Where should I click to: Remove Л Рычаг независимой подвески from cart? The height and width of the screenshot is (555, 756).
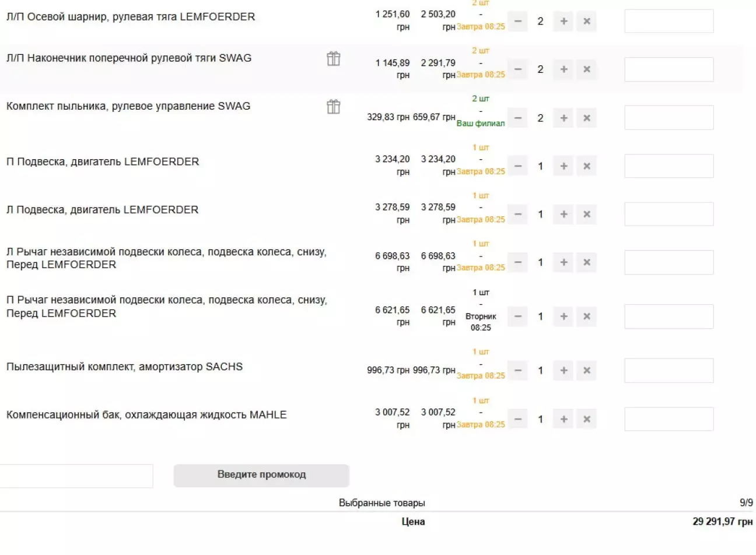coord(586,263)
